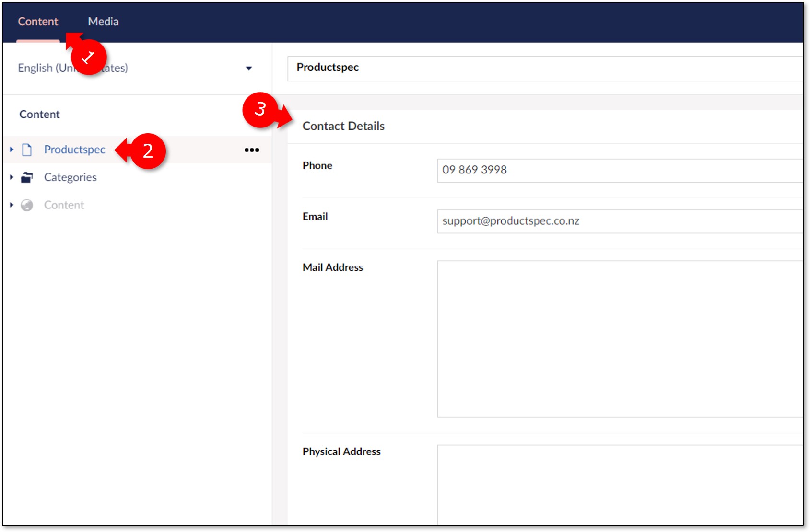Viewport: 810px width, 532px height.
Task: Click the Categories folder icon
Action: pos(27,178)
